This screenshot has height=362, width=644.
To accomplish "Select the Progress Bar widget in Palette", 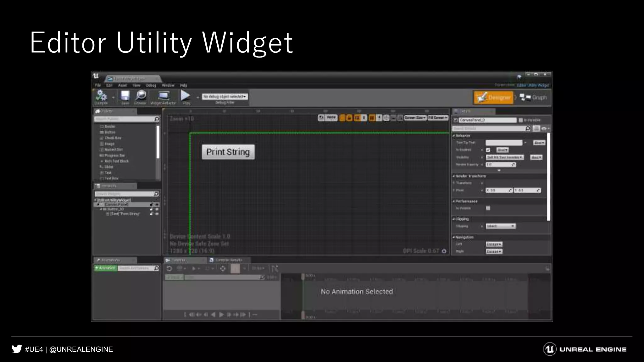I will click(x=112, y=155).
